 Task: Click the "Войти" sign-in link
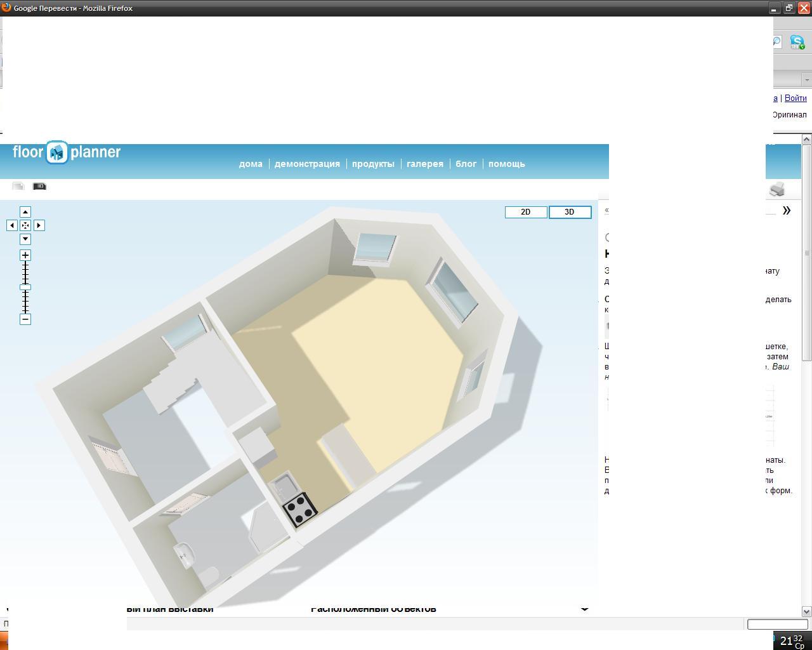(x=796, y=98)
